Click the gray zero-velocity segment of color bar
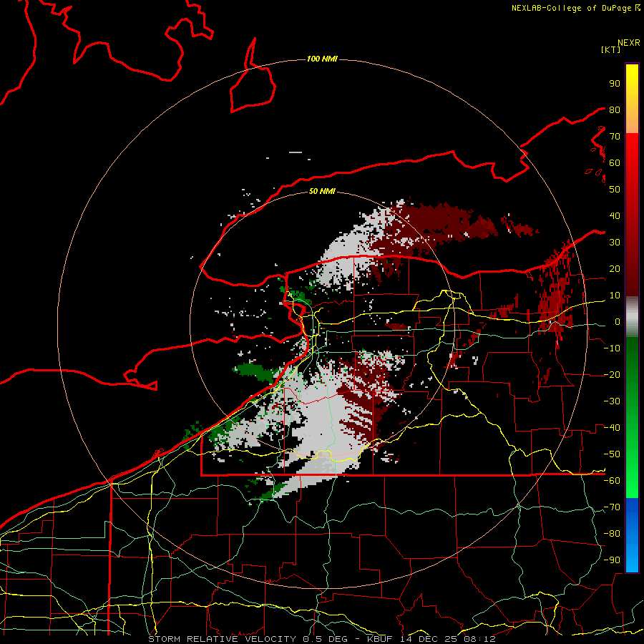 pos(632,317)
